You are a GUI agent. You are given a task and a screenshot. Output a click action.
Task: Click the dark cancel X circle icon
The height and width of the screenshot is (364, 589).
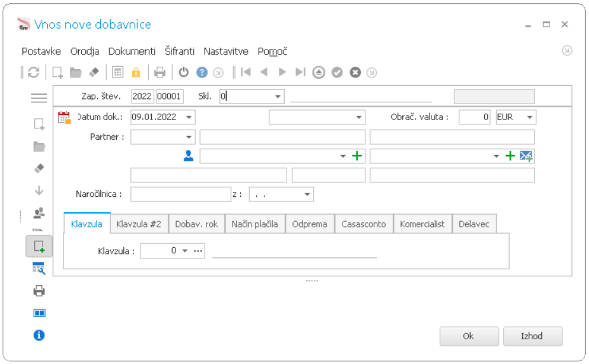click(x=355, y=72)
